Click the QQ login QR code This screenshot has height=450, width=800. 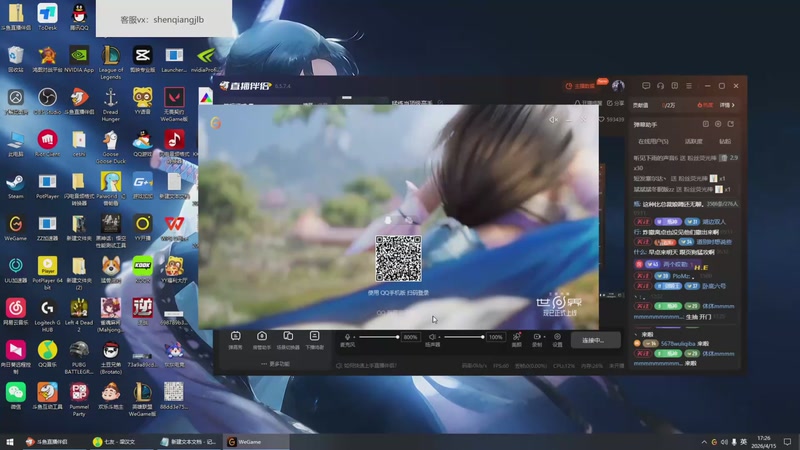[x=398, y=258]
